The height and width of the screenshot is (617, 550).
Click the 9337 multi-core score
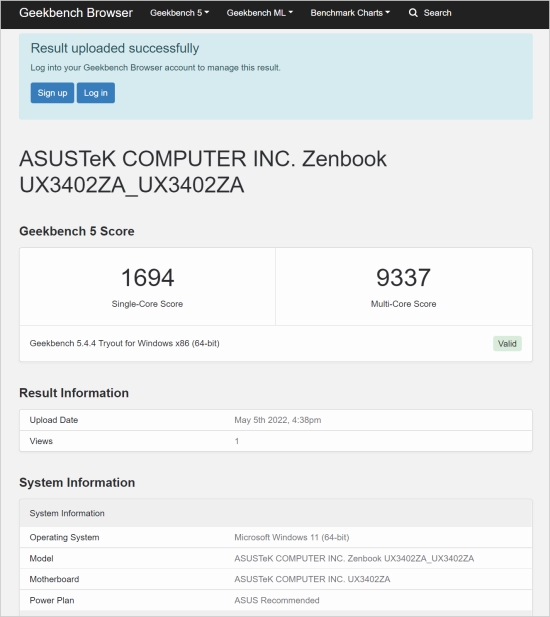403,277
